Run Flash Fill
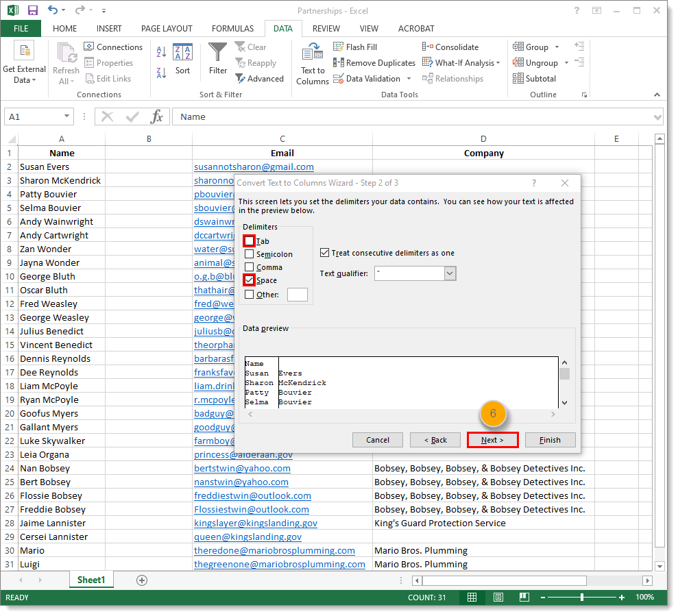This screenshot has height=616, width=678. pos(355,47)
